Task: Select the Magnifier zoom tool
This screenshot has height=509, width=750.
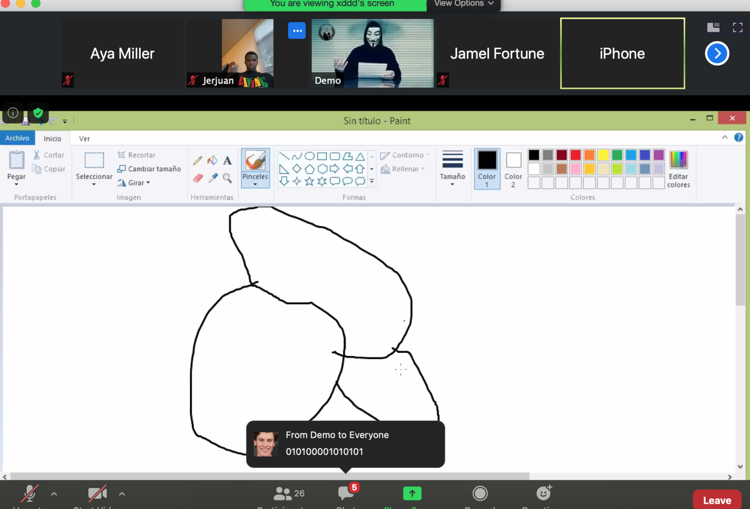Action: click(227, 178)
